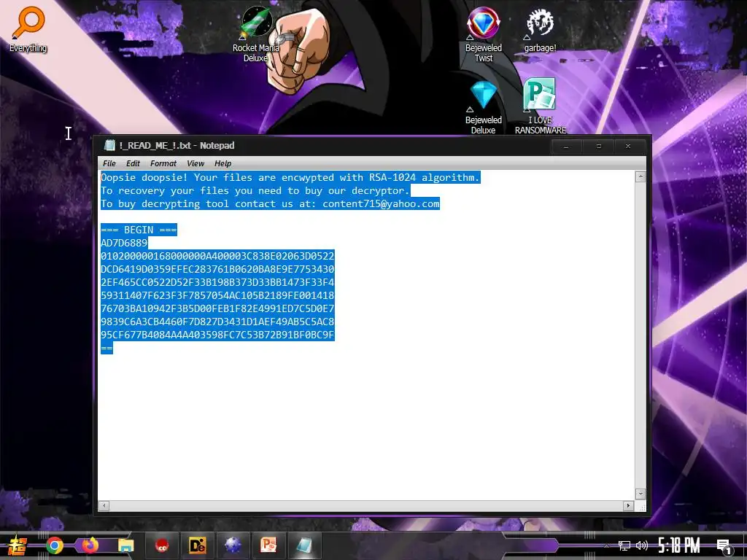Click hex line starting with 01020000
747x560 pixels.
pyautogui.click(x=217, y=256)
